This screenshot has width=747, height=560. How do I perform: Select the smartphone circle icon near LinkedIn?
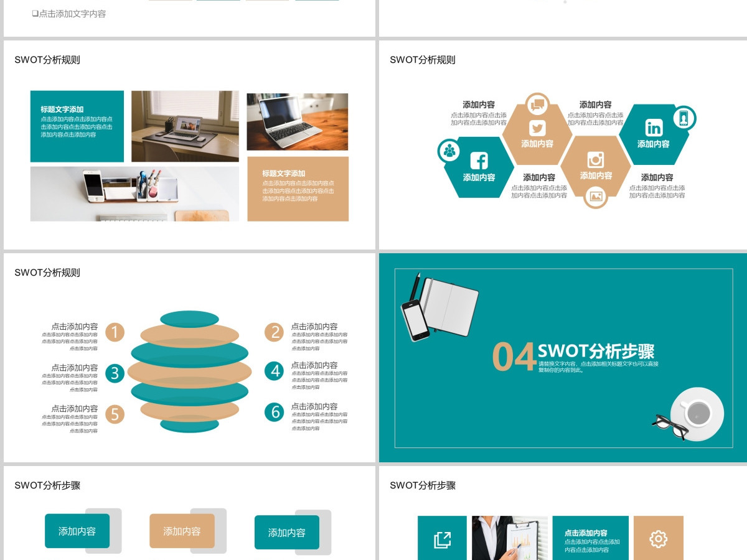pyautogui.click(x=684, y=118)
